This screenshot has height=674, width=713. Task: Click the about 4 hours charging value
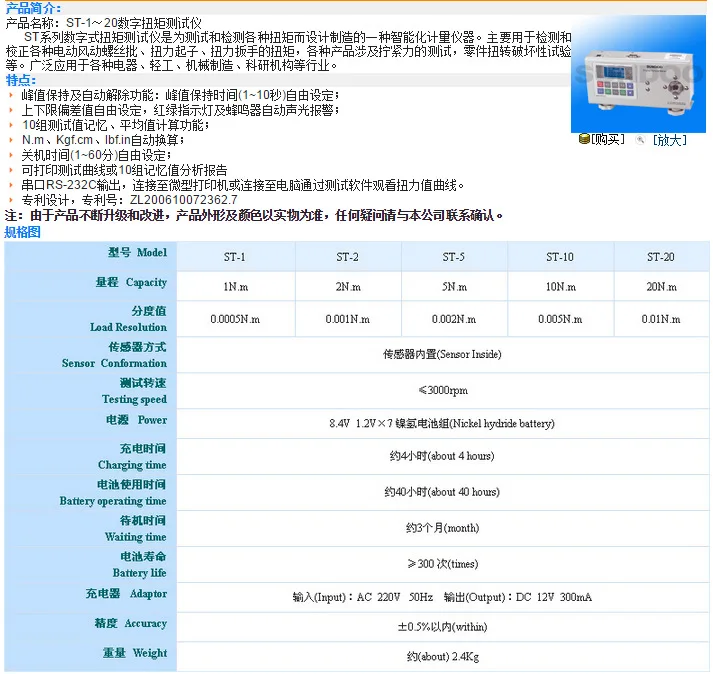click(442, 456)
